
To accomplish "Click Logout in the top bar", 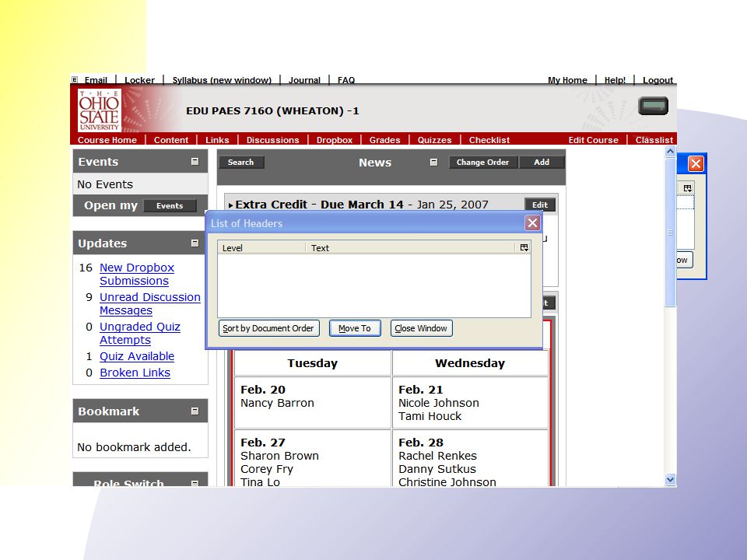I will click(x=658, y=80).
